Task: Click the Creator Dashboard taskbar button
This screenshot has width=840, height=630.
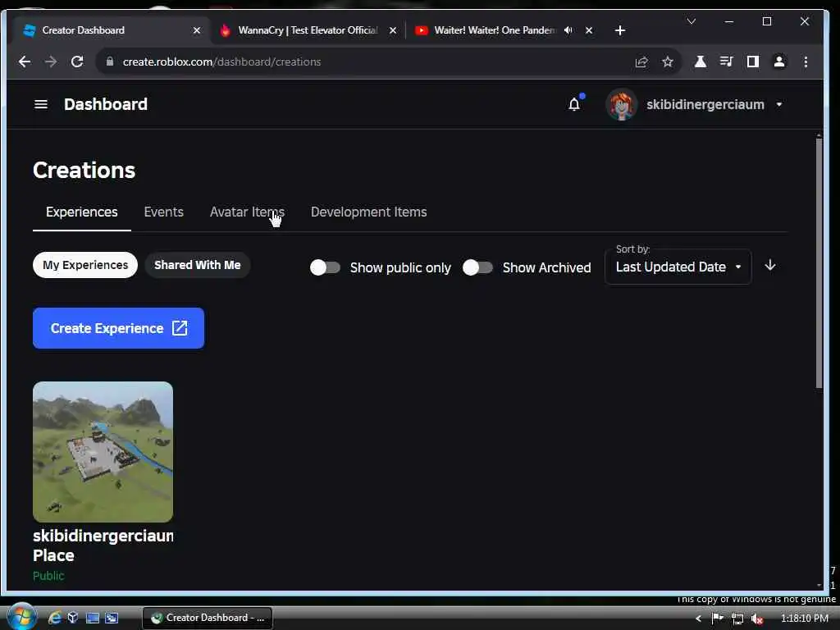Action: point(208,618)
